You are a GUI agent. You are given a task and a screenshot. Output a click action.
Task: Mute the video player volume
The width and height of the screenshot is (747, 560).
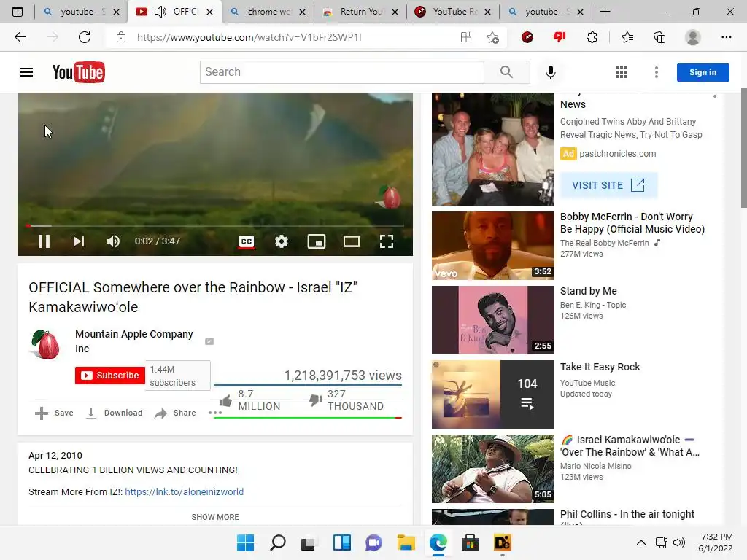pos(113,241)
